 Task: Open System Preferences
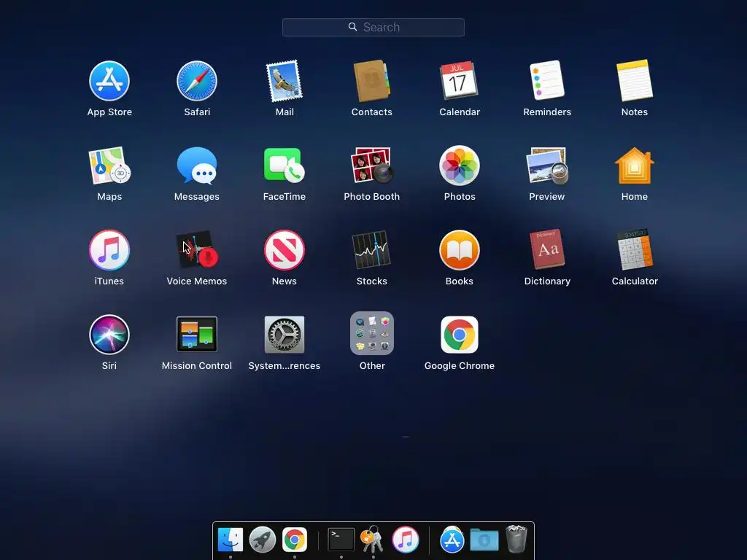pyautogui.click(x=285, y=334)
